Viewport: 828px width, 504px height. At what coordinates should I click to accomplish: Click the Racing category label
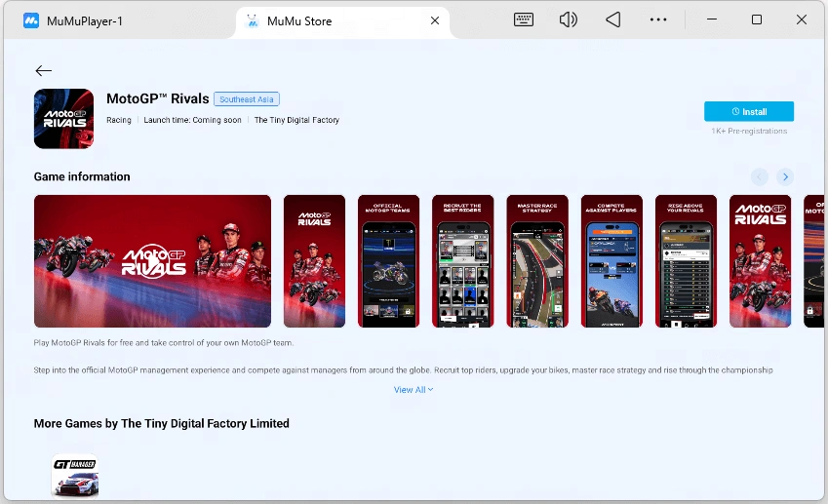pos(119,120)
